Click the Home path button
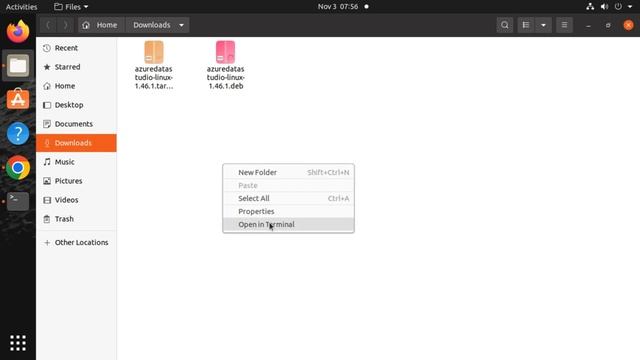Image resolution: width=640 pixels, height=360 pixels. [x=102, y=25]
